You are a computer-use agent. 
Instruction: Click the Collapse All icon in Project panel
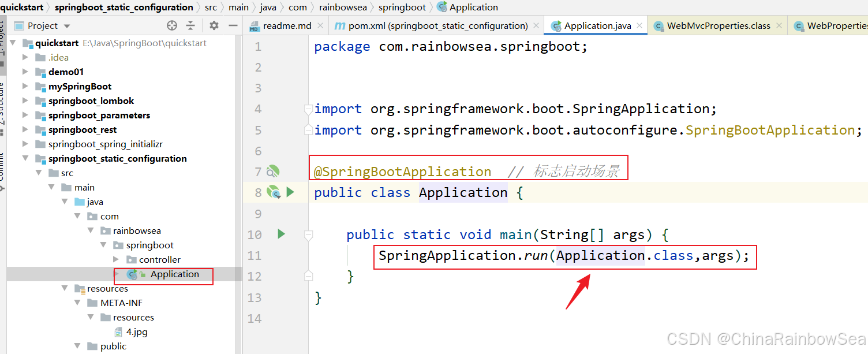pyautogui.click(x=190, y=25)
